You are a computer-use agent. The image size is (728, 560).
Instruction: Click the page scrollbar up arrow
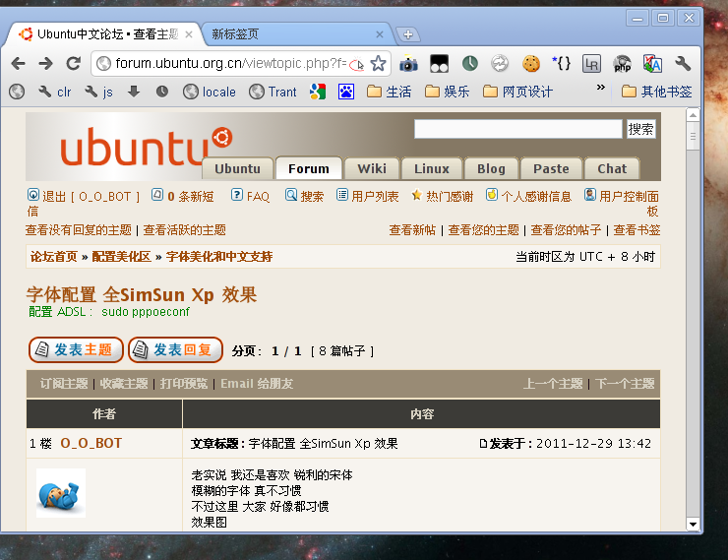pos(693,115)
